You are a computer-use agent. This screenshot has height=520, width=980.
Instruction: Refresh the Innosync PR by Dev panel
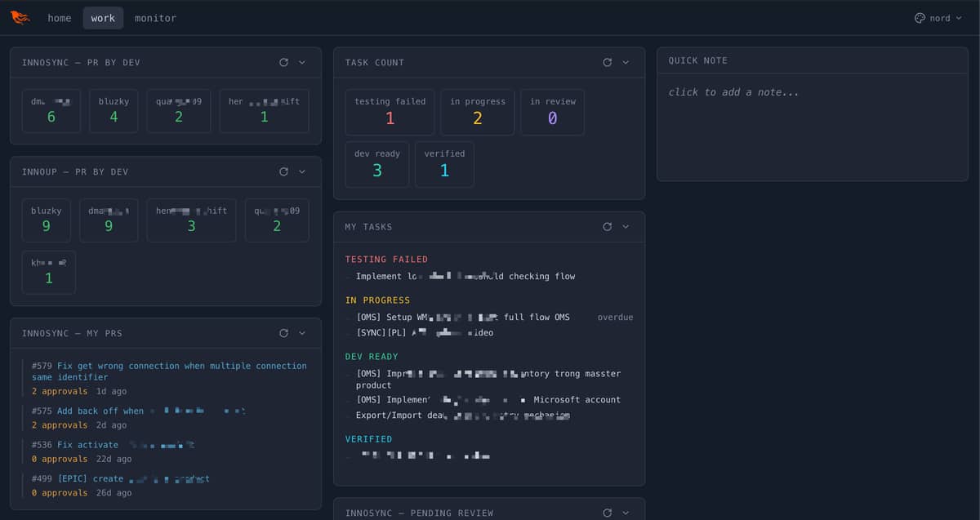coord(283,62)
